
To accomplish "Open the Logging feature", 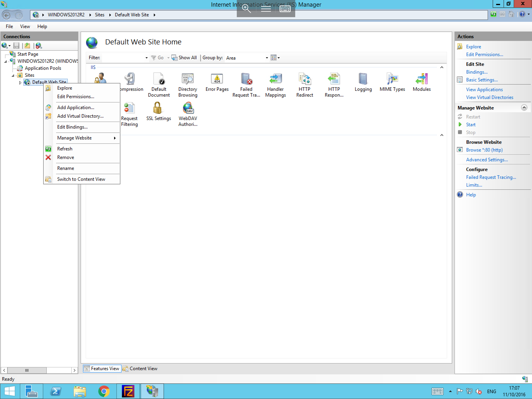I will click(363, 82).
